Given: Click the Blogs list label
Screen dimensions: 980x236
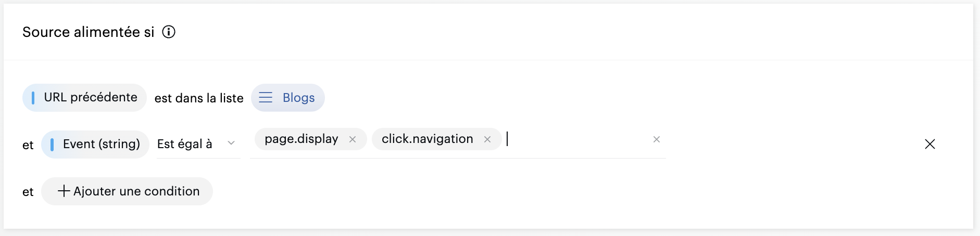Looking at the screenshot, I should [x=298, y=98].
